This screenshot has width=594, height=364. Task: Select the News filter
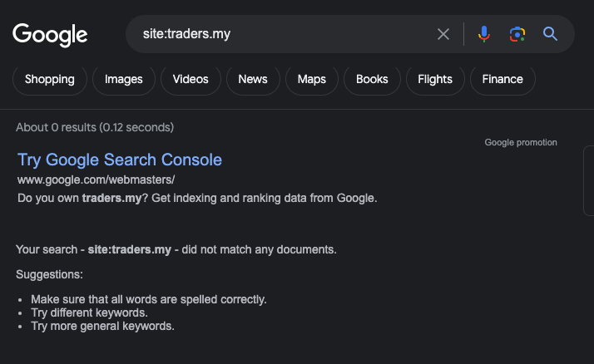pos(253,80)
